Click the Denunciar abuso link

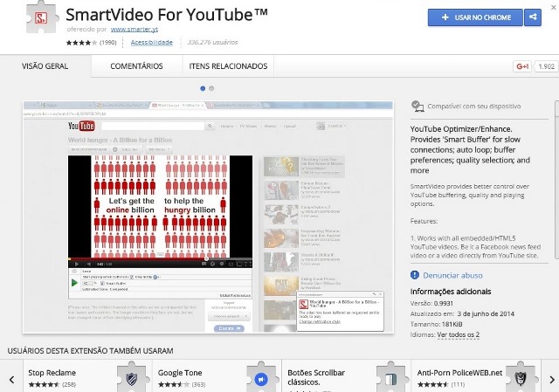(x=452, y=276)
